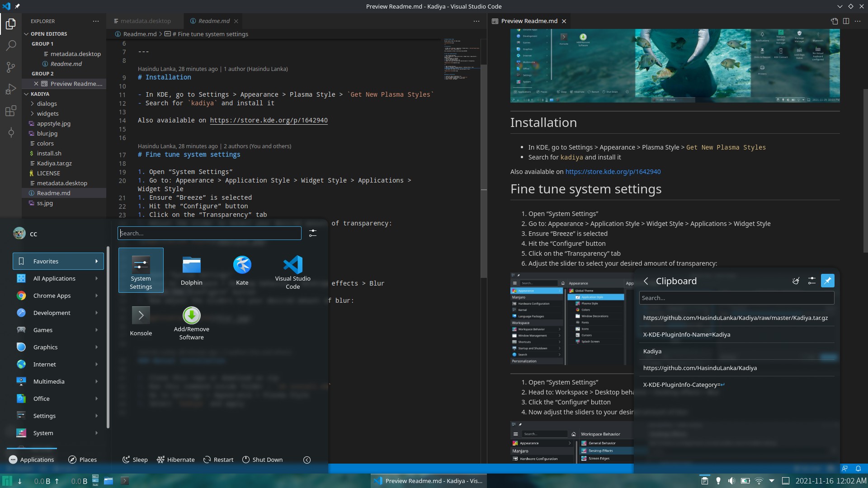Screen dimensions: 868x488
Task: Open editor group more actions menu
Action: 476,21
